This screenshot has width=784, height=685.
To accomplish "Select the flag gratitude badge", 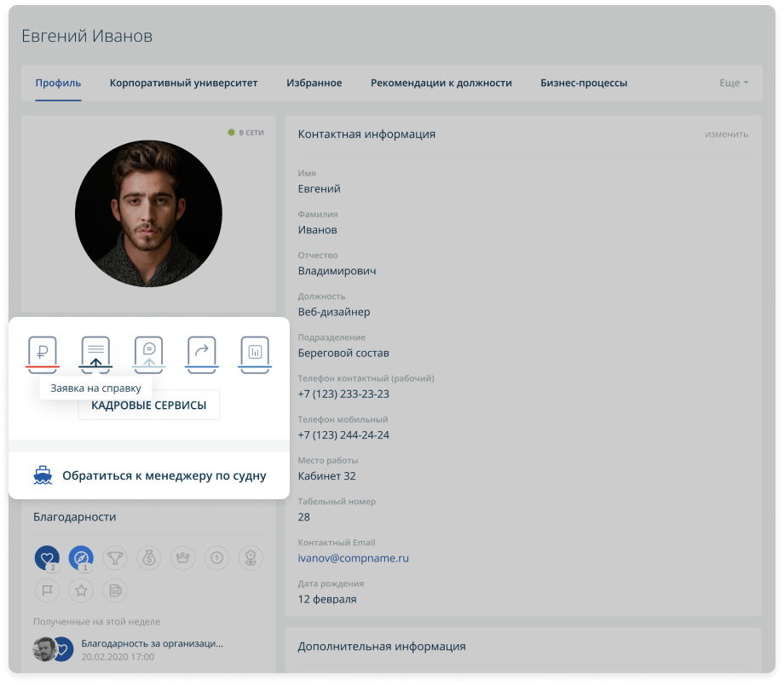I will [47, 590].
